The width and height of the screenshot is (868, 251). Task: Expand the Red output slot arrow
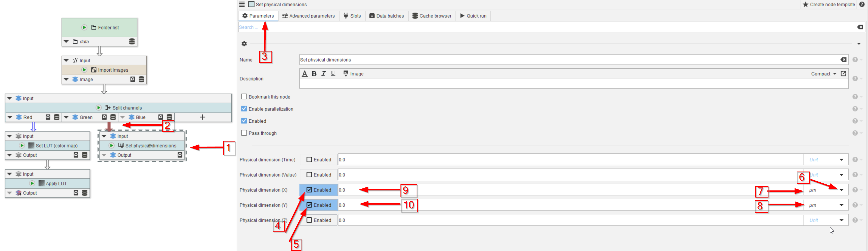coord(10,117)
